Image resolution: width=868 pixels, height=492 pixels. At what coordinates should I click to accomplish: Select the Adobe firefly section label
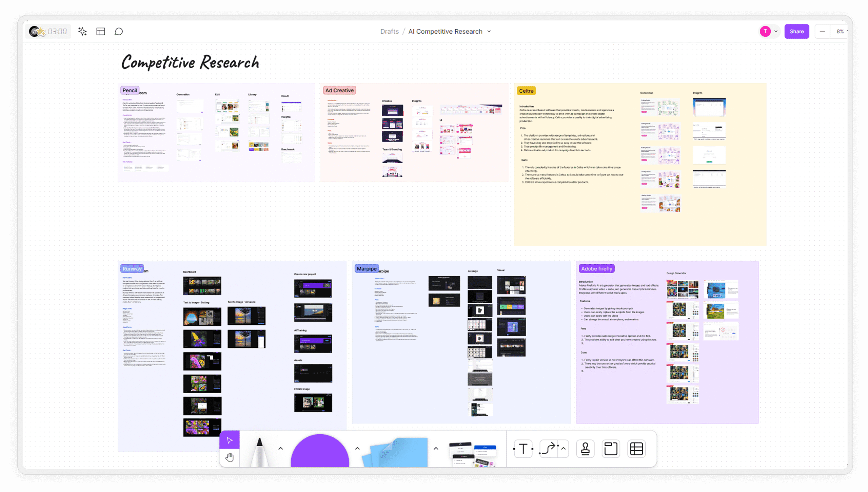coord(596,269)
